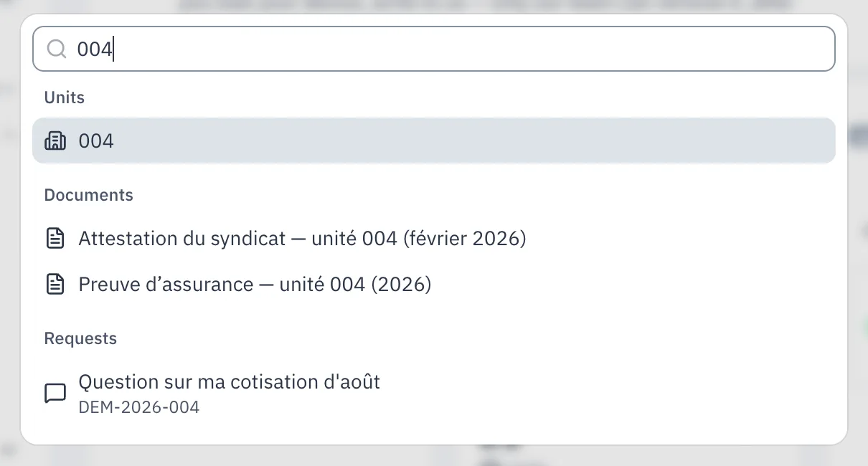The width and height of the screenshot is (868, 466).
Task: Click the Requests section heading
Action: pos(80,338)
